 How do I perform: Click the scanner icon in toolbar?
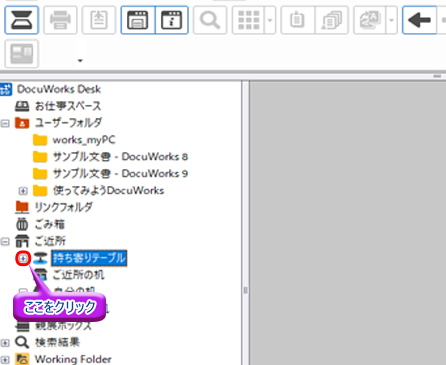tap(22, 20)
